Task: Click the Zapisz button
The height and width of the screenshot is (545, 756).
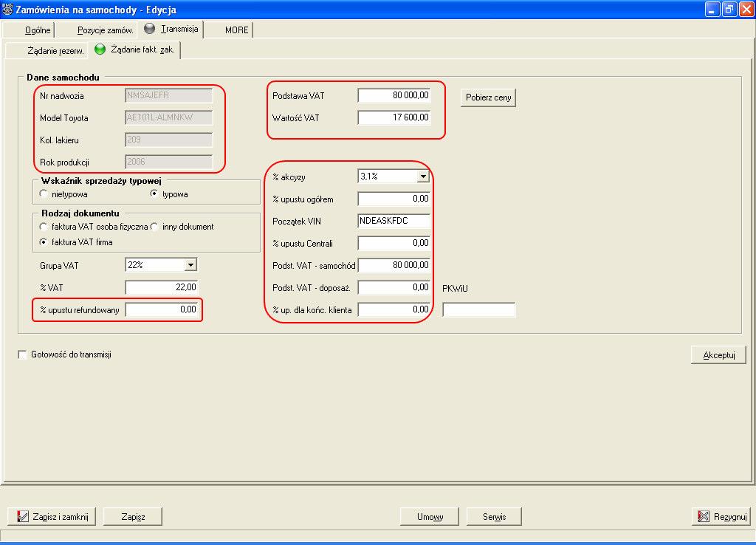Action: click(x=133, y=516)
